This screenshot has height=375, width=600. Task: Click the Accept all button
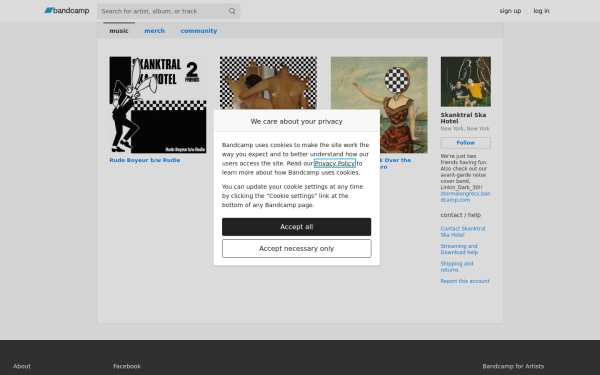pyautogui.click(x=297, y=227)
